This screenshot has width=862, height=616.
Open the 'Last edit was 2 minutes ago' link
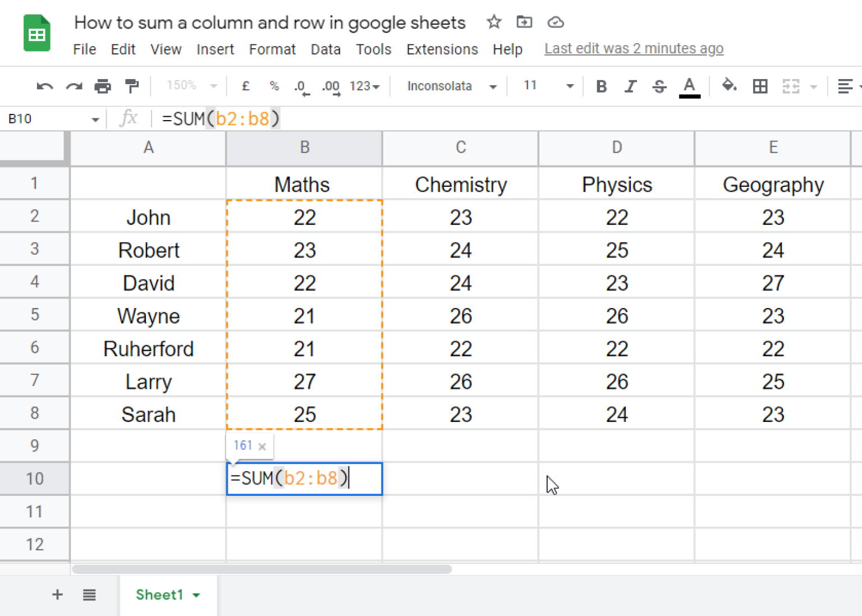pyautogui.click(x=634, y=49)
